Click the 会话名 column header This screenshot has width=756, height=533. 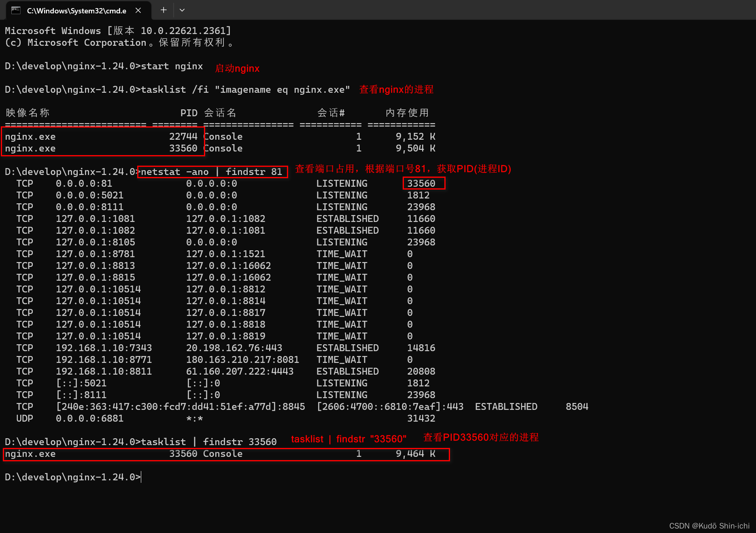(x=220, y=113)
